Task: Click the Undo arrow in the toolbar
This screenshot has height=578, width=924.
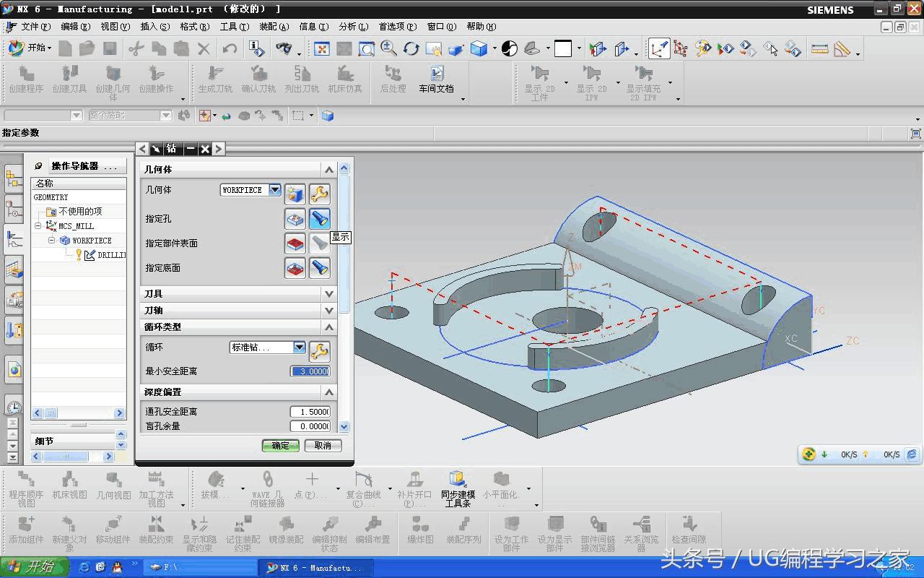Action: [230, 49]
